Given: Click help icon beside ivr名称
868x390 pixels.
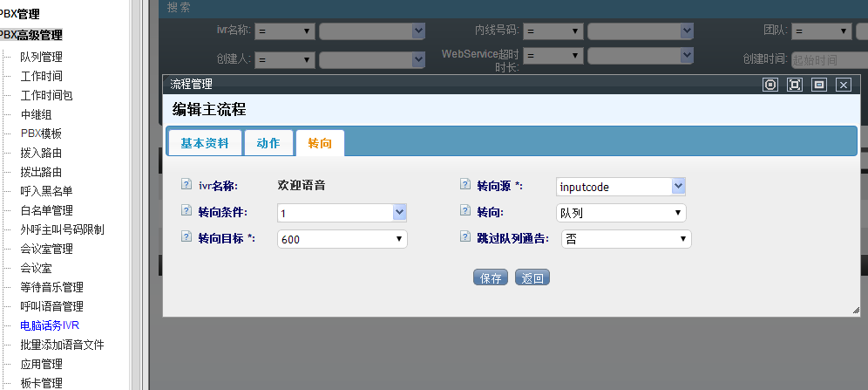Looking at the screenshot, I should pyautogui.click(x=186, y=185).
